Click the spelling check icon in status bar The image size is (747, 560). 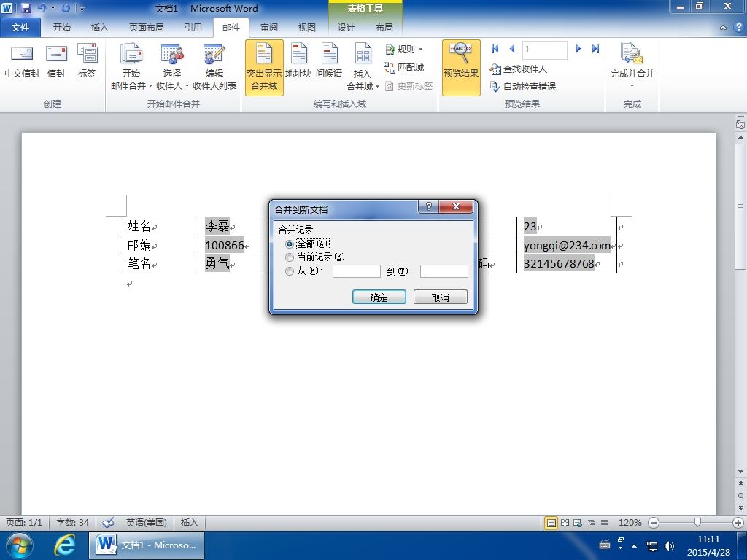[109, 522]
